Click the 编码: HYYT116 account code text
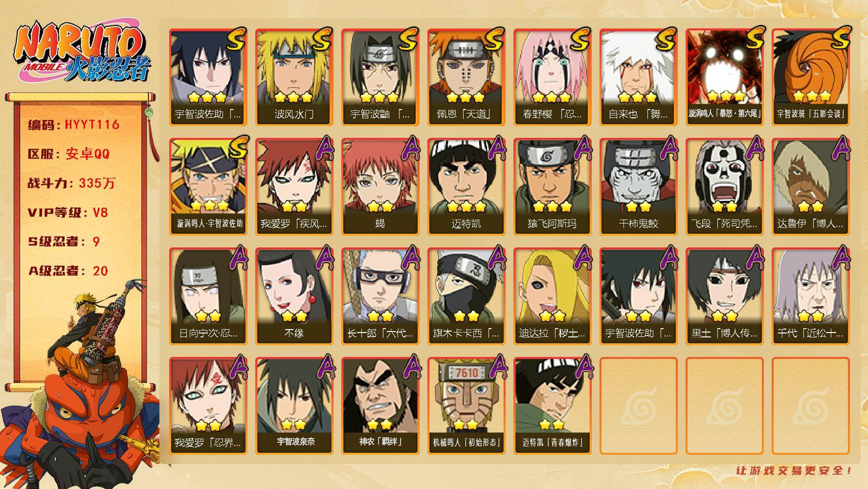The width and height of the screenshot is (868, 489). click(74, 125)
